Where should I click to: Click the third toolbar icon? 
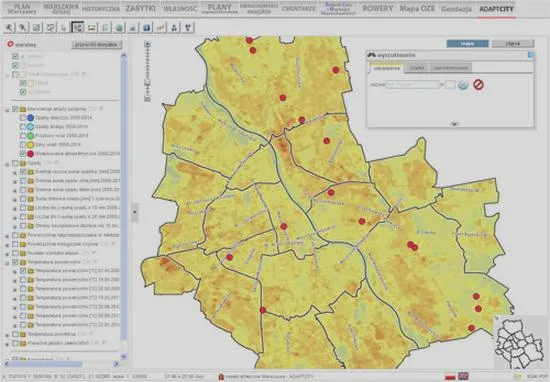click(36, 27)
